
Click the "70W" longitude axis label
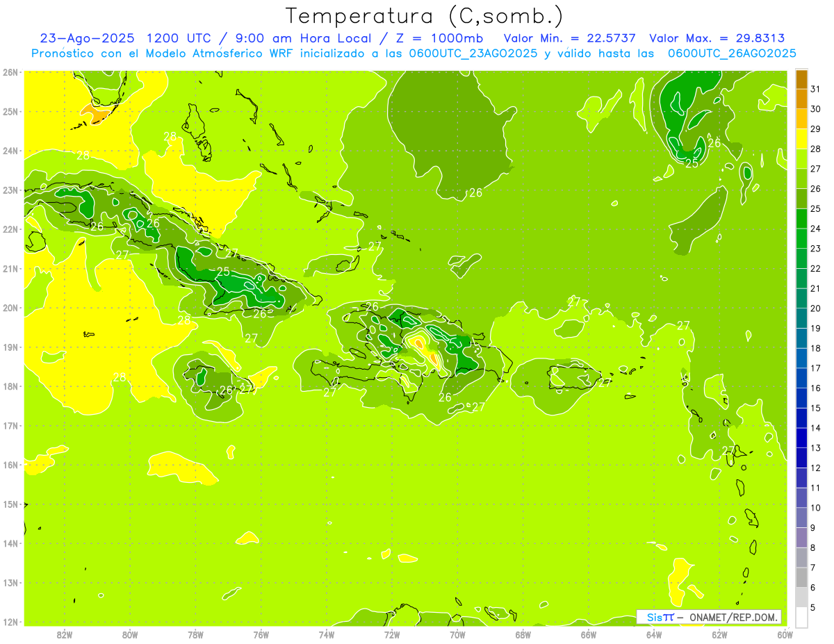tap(457, 634)
